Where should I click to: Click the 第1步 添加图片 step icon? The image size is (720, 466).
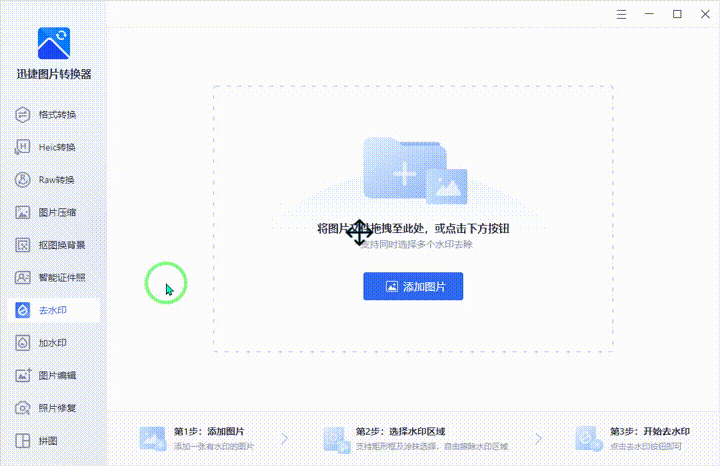[152, 439]
